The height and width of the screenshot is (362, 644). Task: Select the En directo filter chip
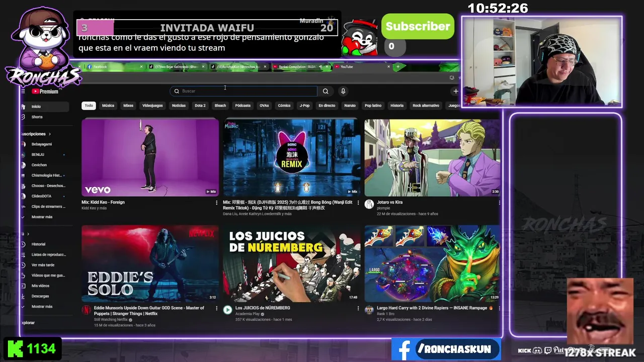(327, 106)
